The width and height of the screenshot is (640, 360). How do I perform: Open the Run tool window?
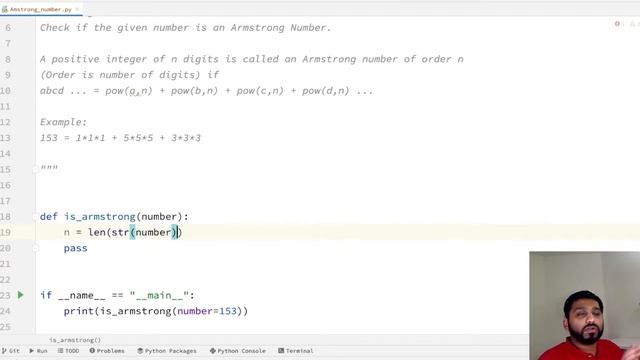(38, 351)
